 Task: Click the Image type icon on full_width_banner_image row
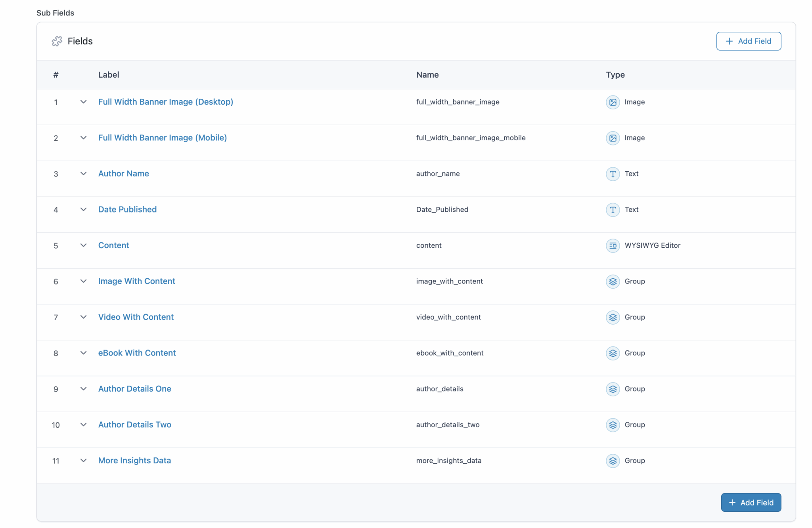pyautogui.click(x=613, y=102)
